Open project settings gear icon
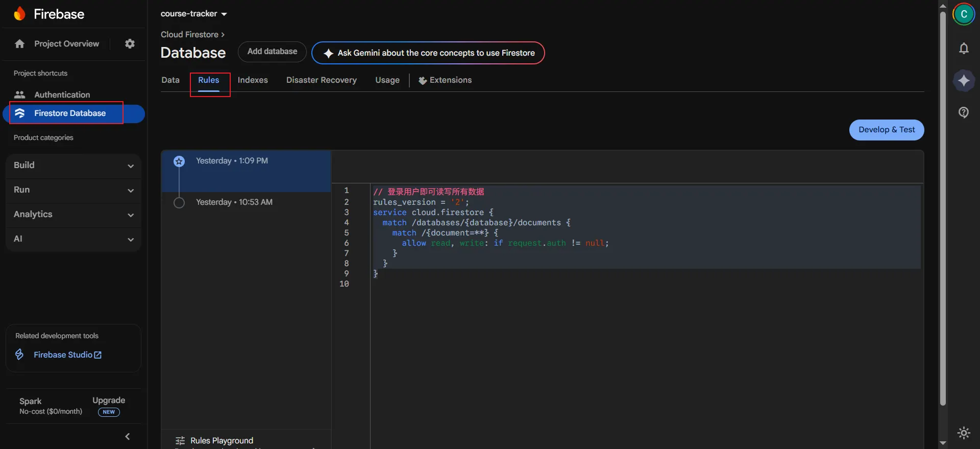Screen dimensions: 980x449 130,44
